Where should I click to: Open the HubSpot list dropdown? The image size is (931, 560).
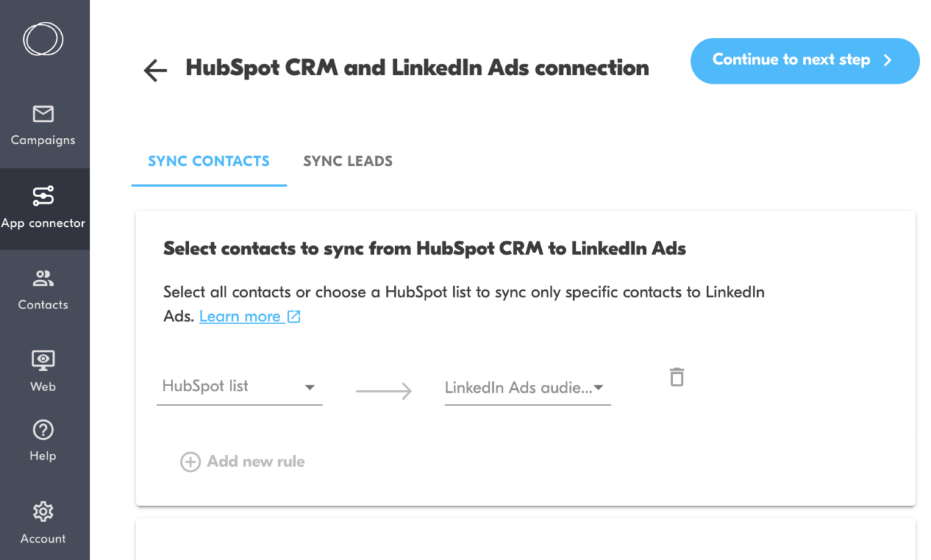(233, 386)
